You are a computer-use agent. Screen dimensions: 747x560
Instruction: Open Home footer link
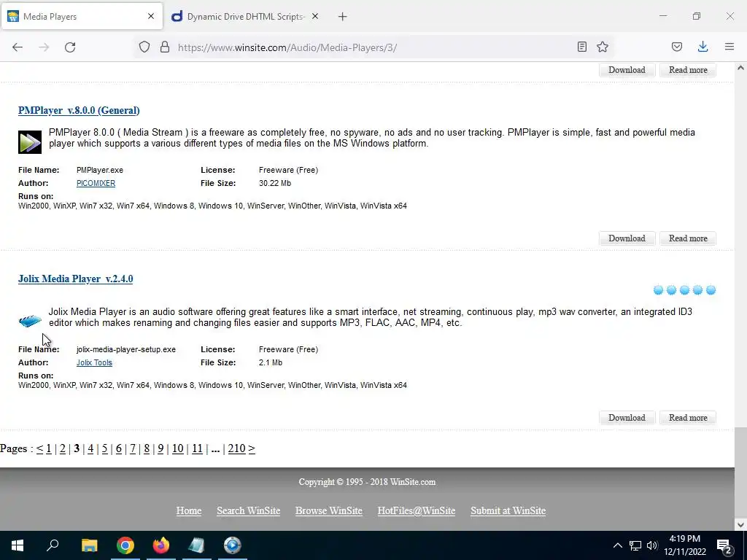coord(189,511)
